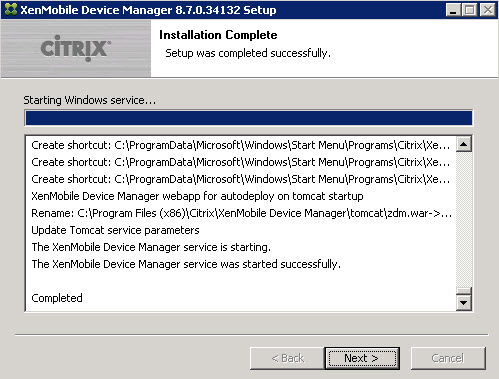Click the log scrollbar down arrow

463,303
